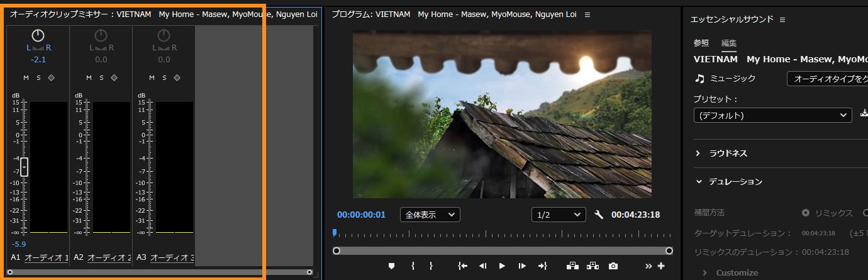Show more transport buttons chevron
The width and height of the screenshot is (868, 280).
(x=649, y=266)
